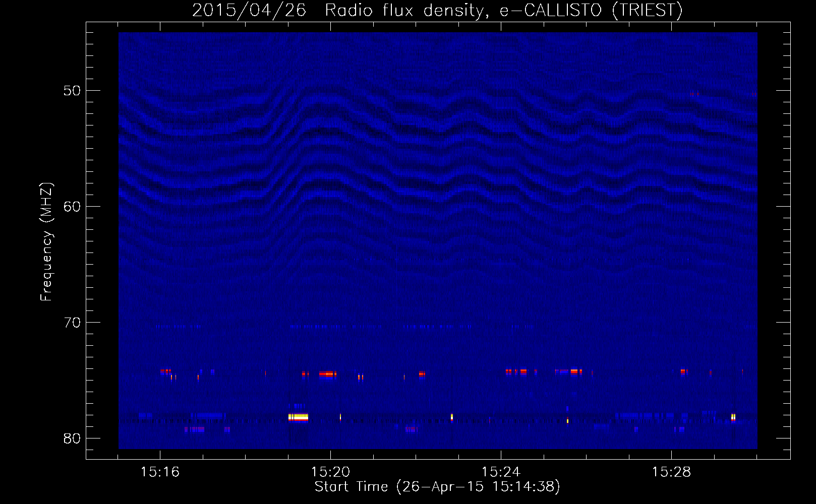Click the bright yellow-white burst near 78 MHz
The height and width of the screenshot is (504, 816).
coord(298,417)
